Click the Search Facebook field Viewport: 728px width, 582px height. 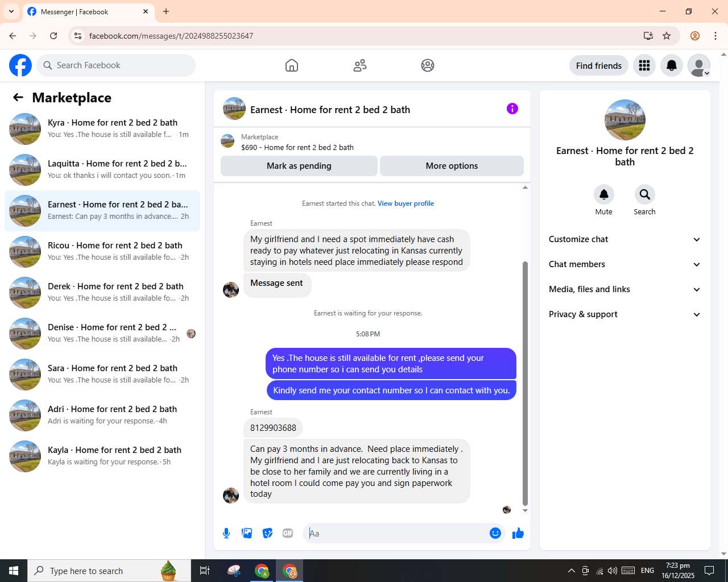pyautogui.click(x=116, y=65)
